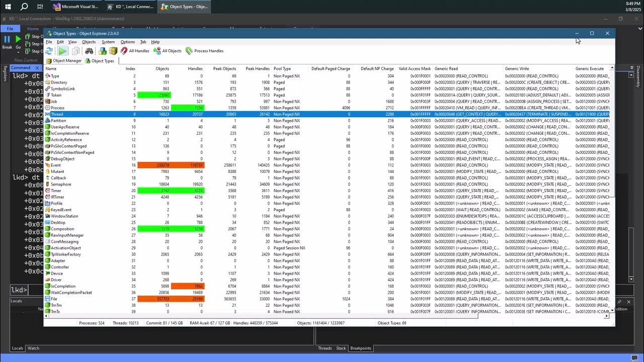Click the yellow cube toolbar icon
This screenshot has width=644, height=362.
click(x=113, y=51)
